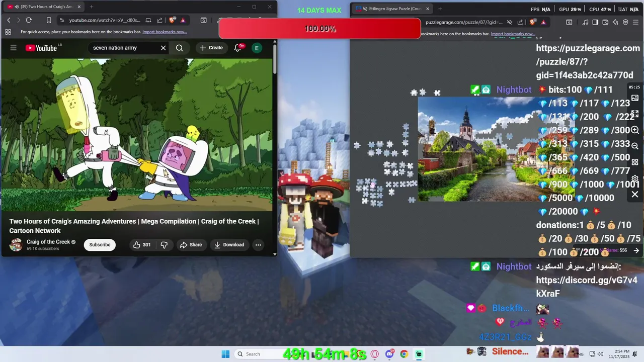Open Brave Rewards triangle in puzzle window
The height and width of the screenshot is (362, 644).
[543, 22]
